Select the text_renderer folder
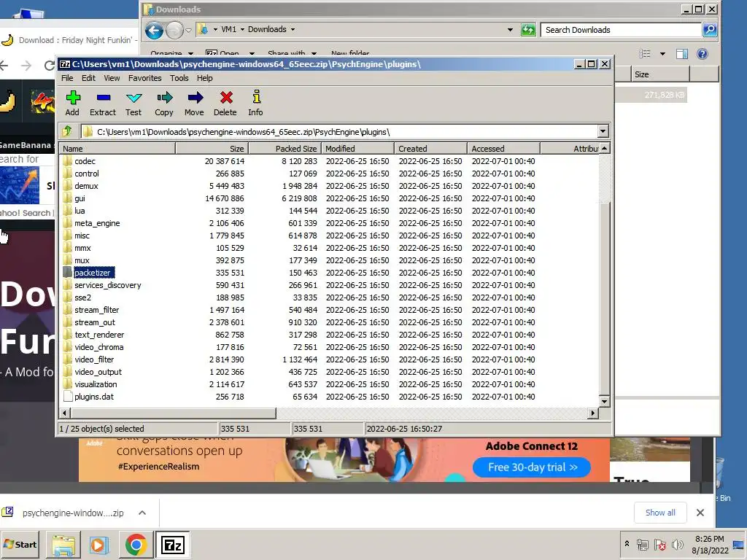Screen dimensions: 747x560 click(x=99, y=335)
